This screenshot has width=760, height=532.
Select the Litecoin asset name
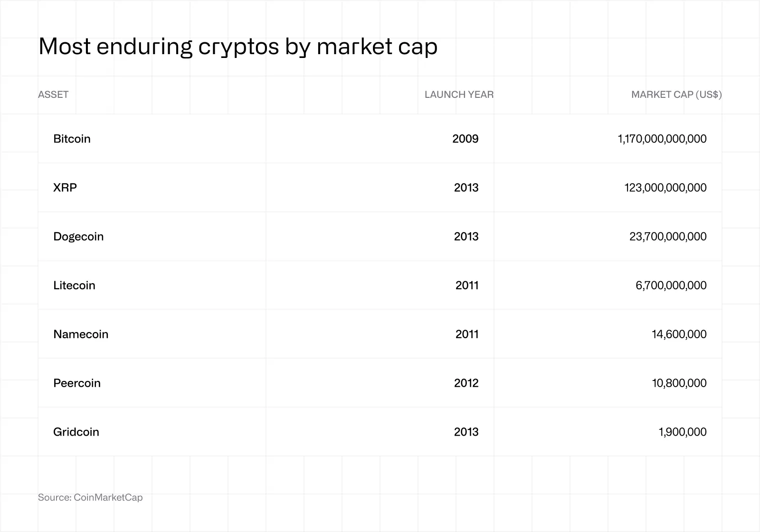pos(74,285)
